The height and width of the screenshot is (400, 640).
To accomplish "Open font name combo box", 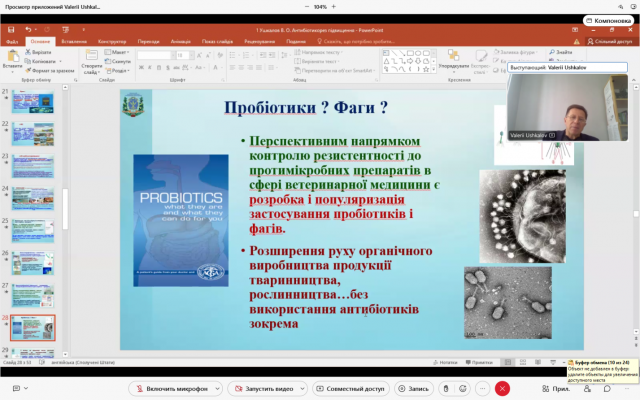I will [x=156, y=55].
